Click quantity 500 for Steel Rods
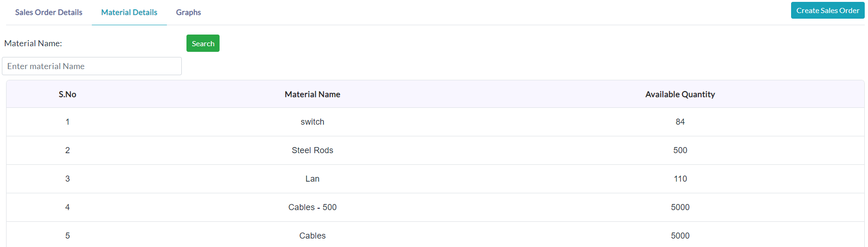868x247 pixels. pyautogui.click(x=680, y=150)
